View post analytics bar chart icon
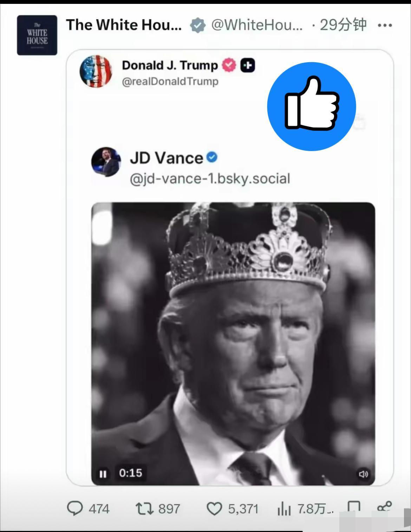The height and width of the screenshot is (532, 411). point(284,508)
